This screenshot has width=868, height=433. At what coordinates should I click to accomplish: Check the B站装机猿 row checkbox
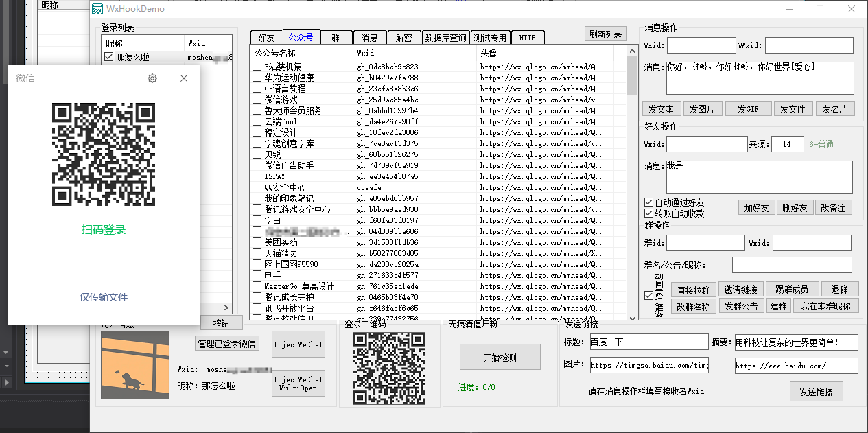(x=257, y=67)
